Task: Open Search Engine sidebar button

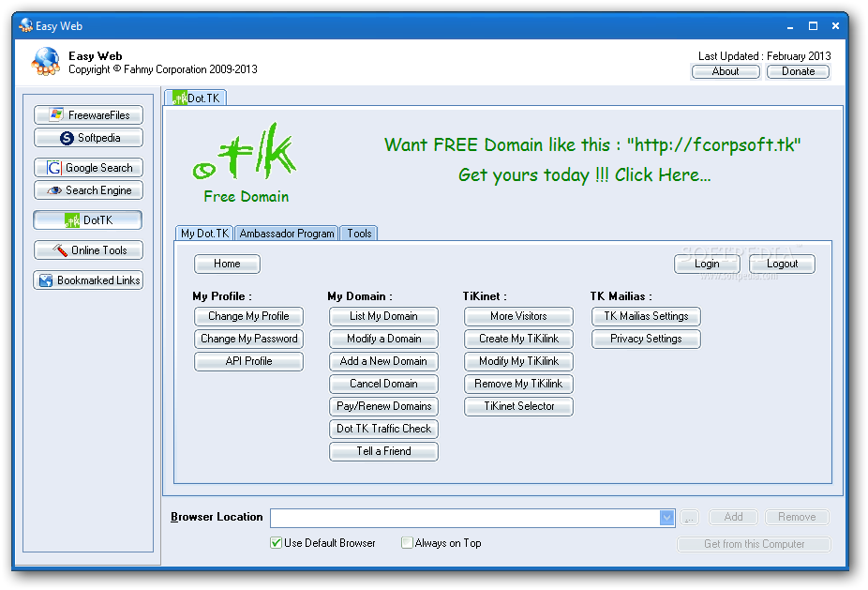Action: (88, 190)
